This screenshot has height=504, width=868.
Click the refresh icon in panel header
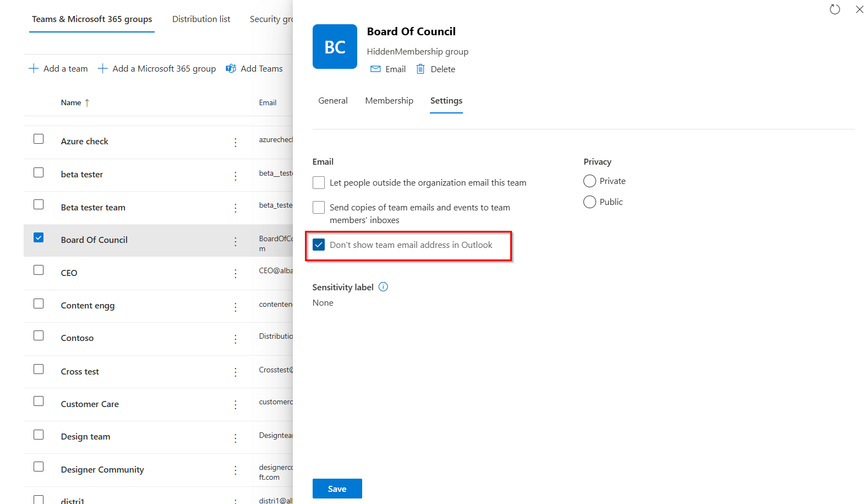tap(834, 9)
